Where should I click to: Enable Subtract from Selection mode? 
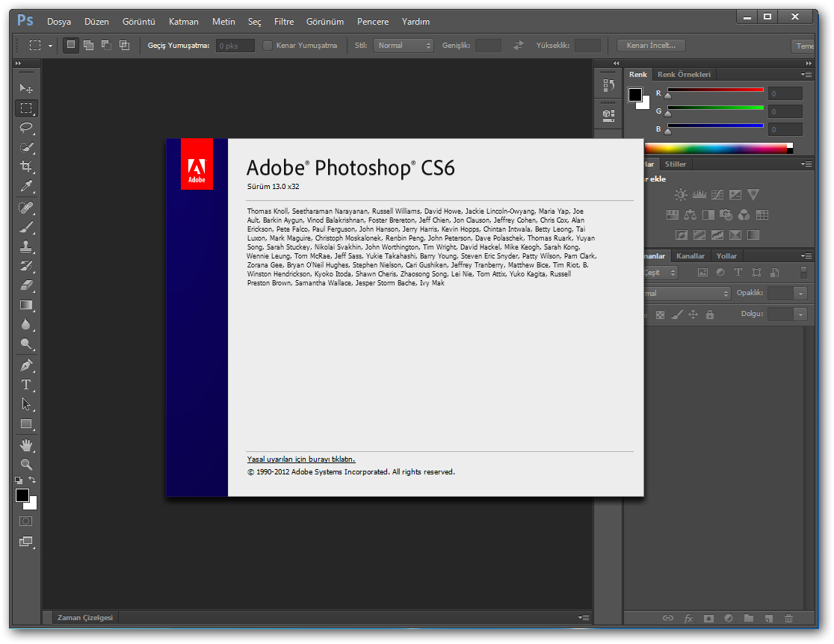point(106,46)
